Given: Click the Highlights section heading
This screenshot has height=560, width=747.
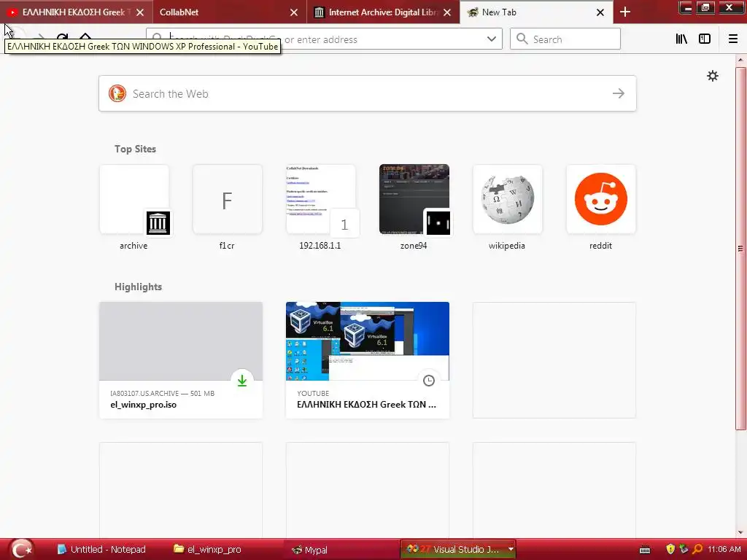Looking at the screenshot, I should (x=138, y=287).
